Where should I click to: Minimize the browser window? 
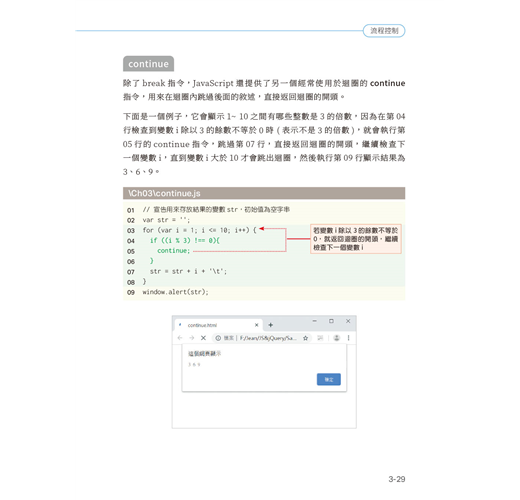[x=314, y=321]
